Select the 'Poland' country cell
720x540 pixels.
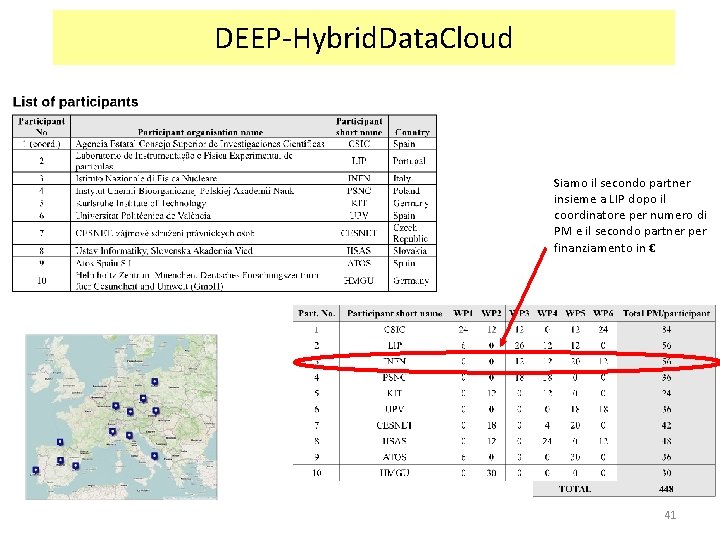[x=406, y=191]
